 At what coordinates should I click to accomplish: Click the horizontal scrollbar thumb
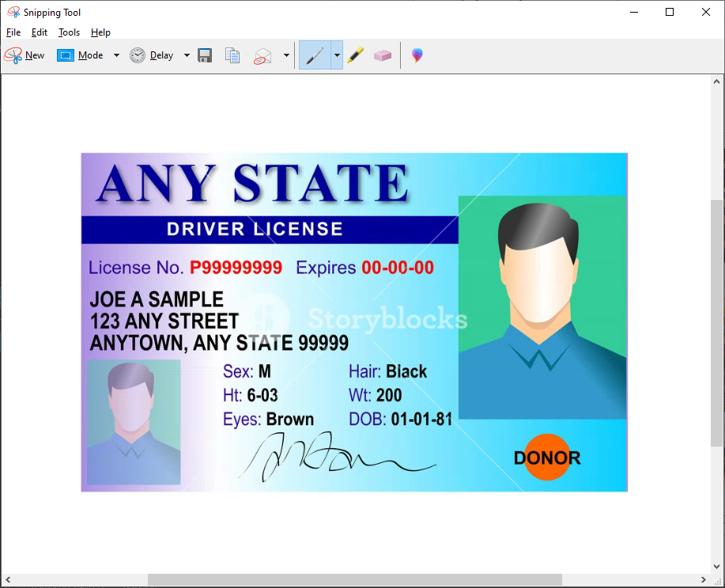click(354, 580)
